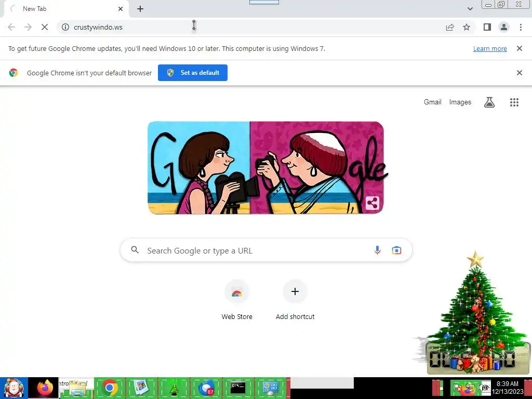Dismiss the Windows 7 update notice
The height and width of the screenshot is (399, 532).
coord(519,48)
